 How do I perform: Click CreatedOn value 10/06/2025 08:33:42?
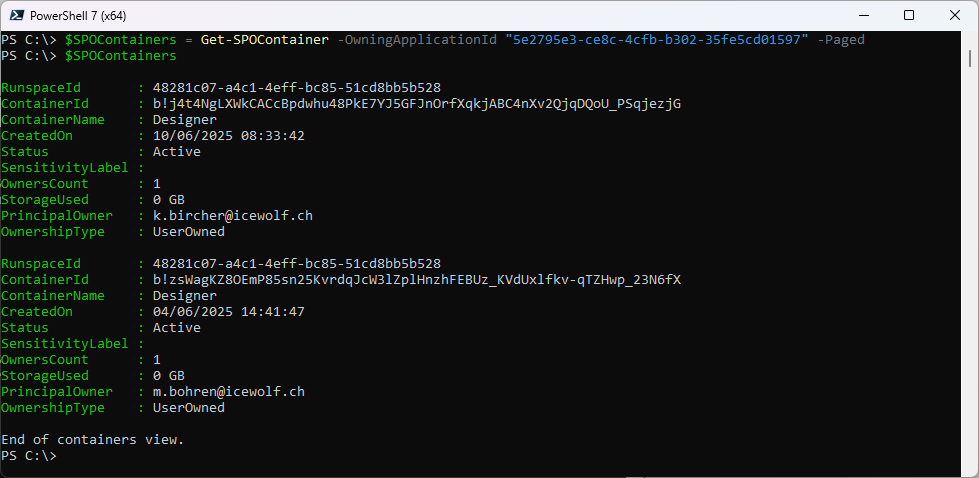tap(229, 136)
